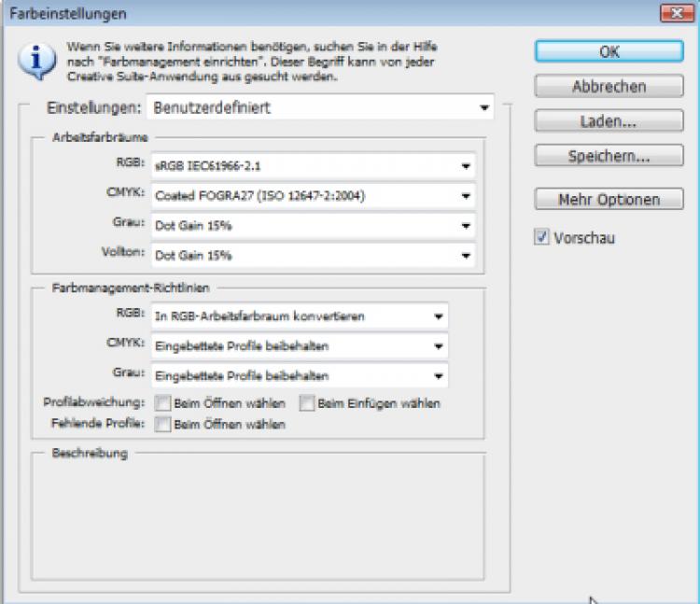Open RGB policy In RGB-Arbeitsfarbraum konvertieren dropdown
The height and width of the screenshot is (604, 700).
point(299,316)
